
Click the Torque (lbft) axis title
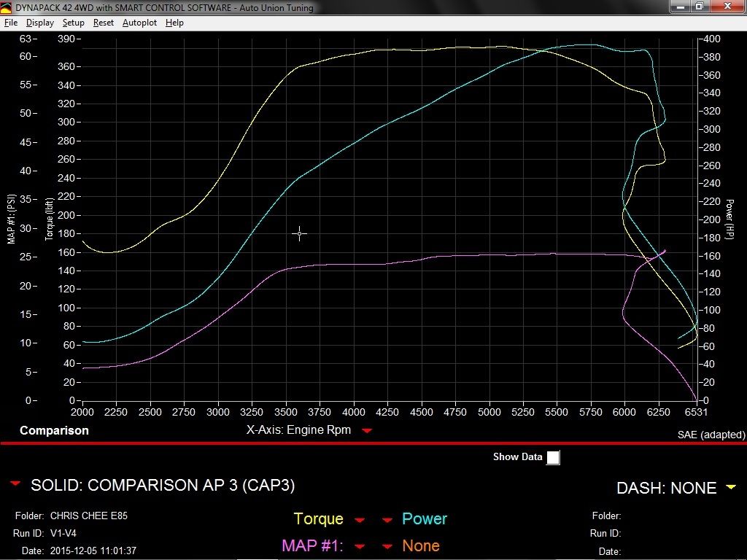click(x=49, y=219)
